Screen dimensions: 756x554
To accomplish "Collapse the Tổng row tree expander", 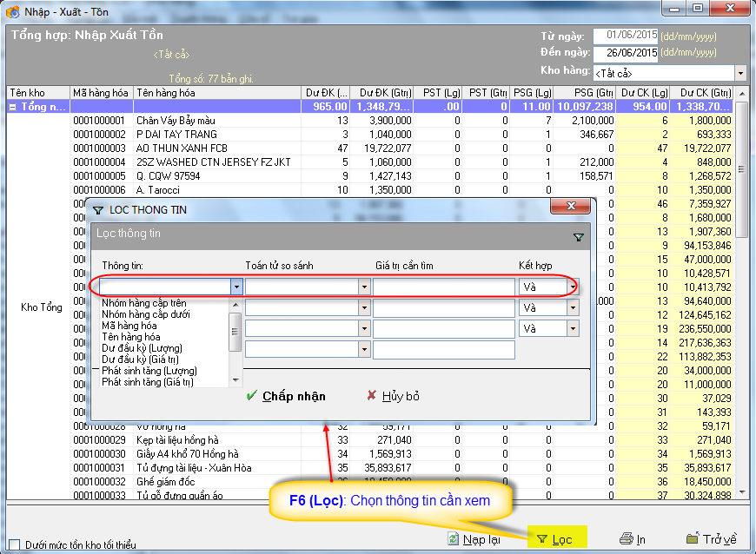I will [x=13, y=107].
